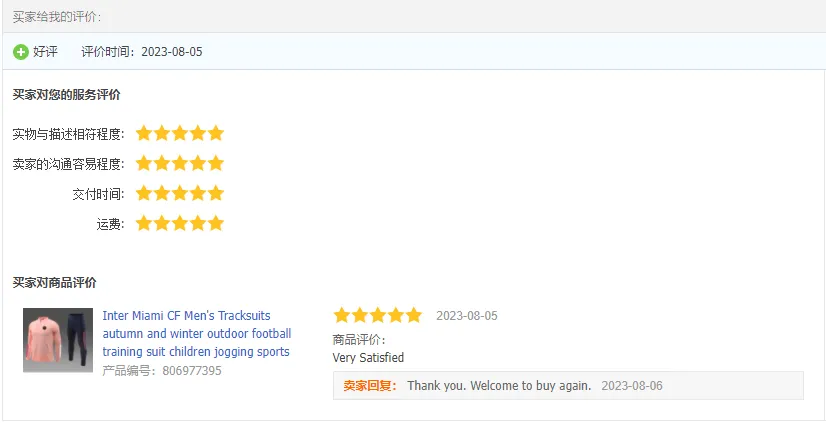Click first star of product review rating
Screen dimensions: 826x423
342,315
